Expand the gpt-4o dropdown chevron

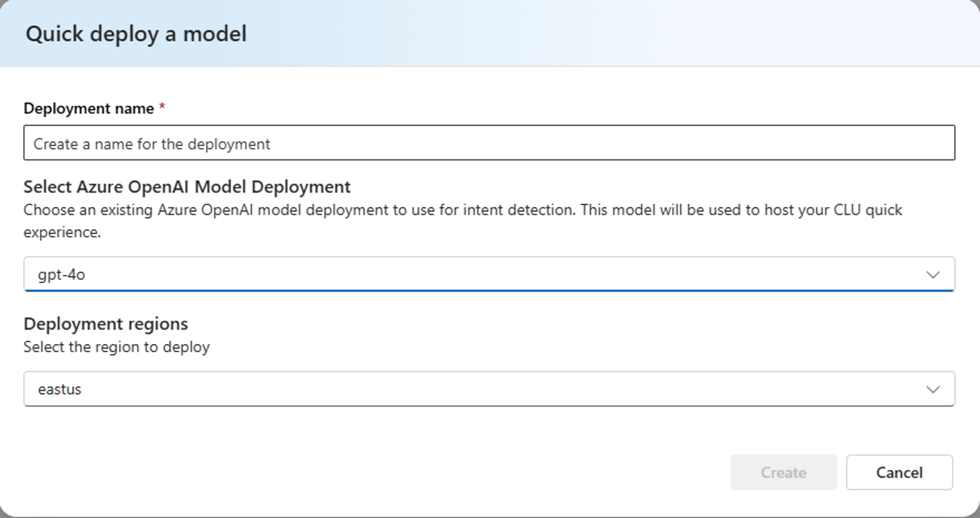point(933,275)
